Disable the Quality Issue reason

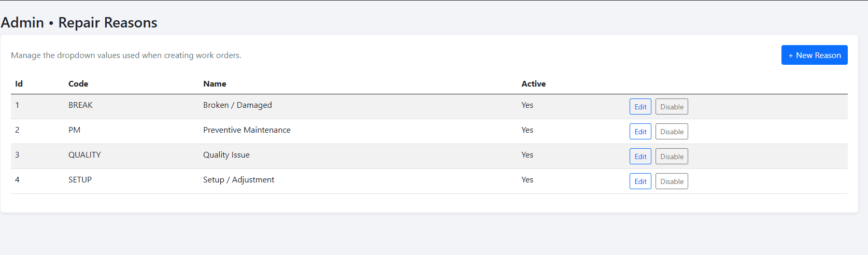coord(671,157)
